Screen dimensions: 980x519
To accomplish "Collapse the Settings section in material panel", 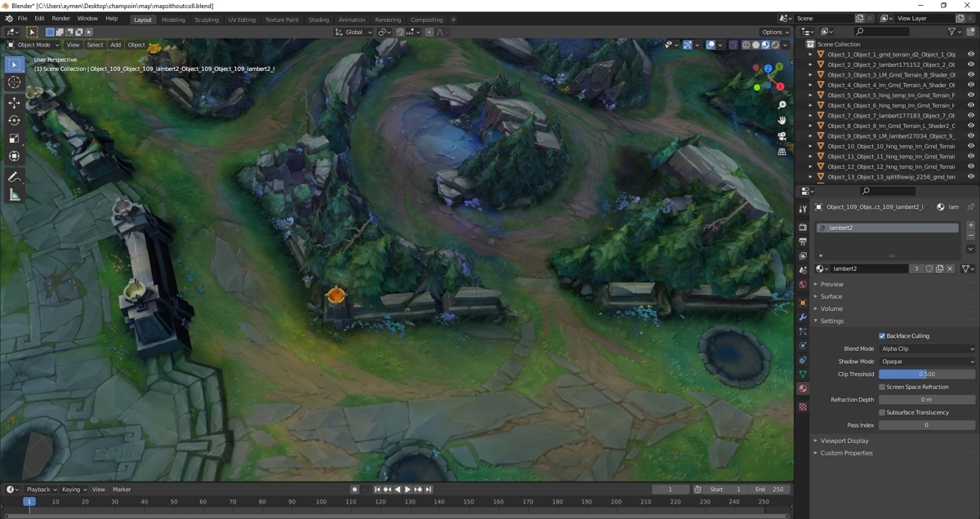I will pyautogui.click(x=831, y=321).
